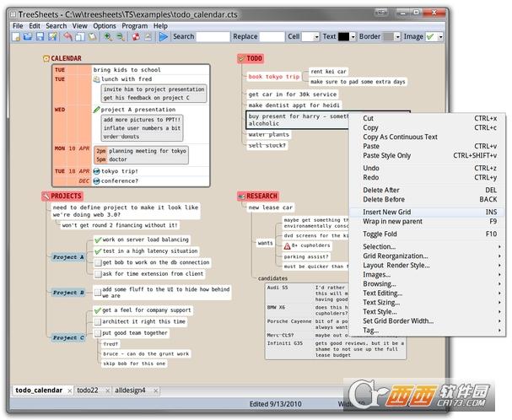
Task: Check the 'architect it right this time' checkbox
Action: (96, 321)
